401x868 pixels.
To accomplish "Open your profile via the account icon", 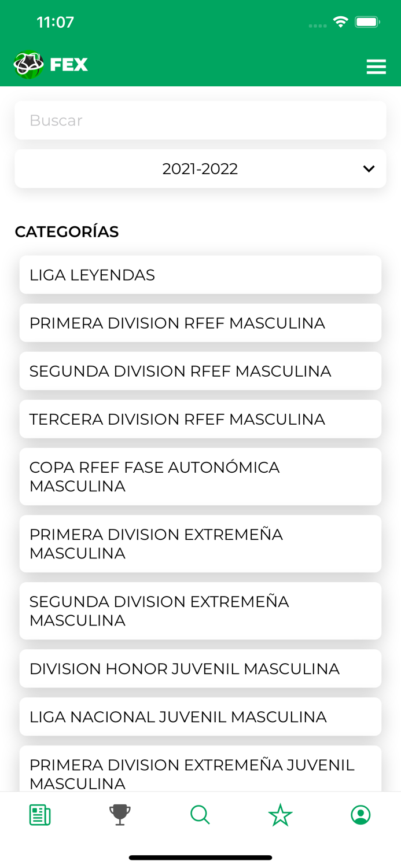I will coord(360,814).
